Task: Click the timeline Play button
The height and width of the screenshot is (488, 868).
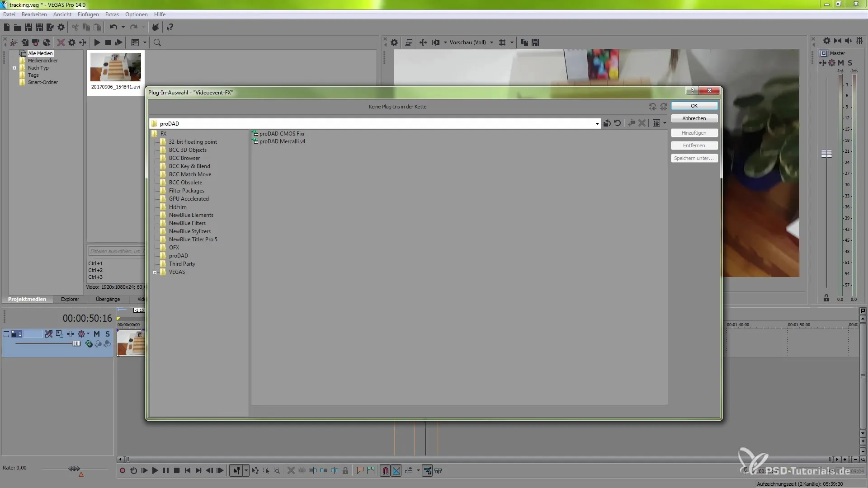Action: (155, 471)
